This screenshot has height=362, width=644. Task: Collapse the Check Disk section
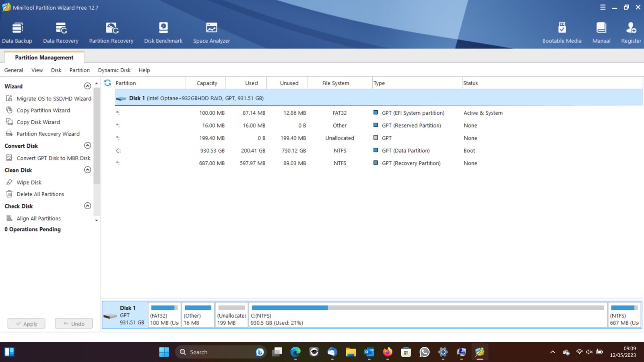pos(87,206)
